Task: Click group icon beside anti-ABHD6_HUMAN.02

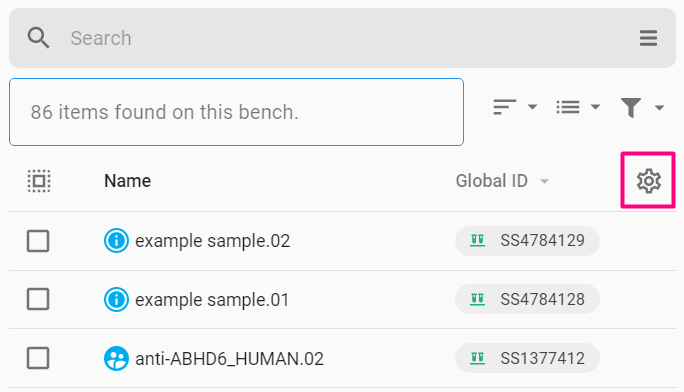Action: pyautogui.click(x=116, y=358)
